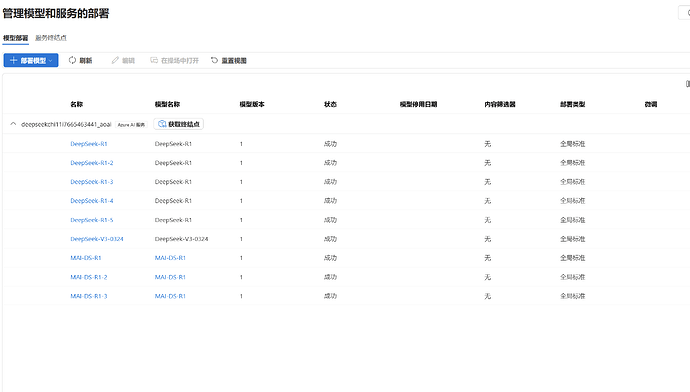The width and height of the screenshot is (690, 392).
Task: Click the 状态 column header
Action: pos(330,104)
